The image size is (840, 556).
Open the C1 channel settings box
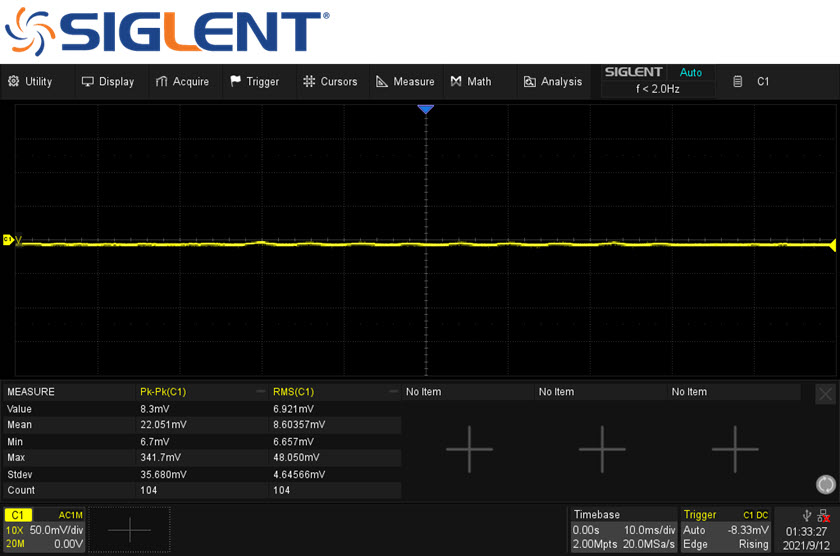[45, 529]
